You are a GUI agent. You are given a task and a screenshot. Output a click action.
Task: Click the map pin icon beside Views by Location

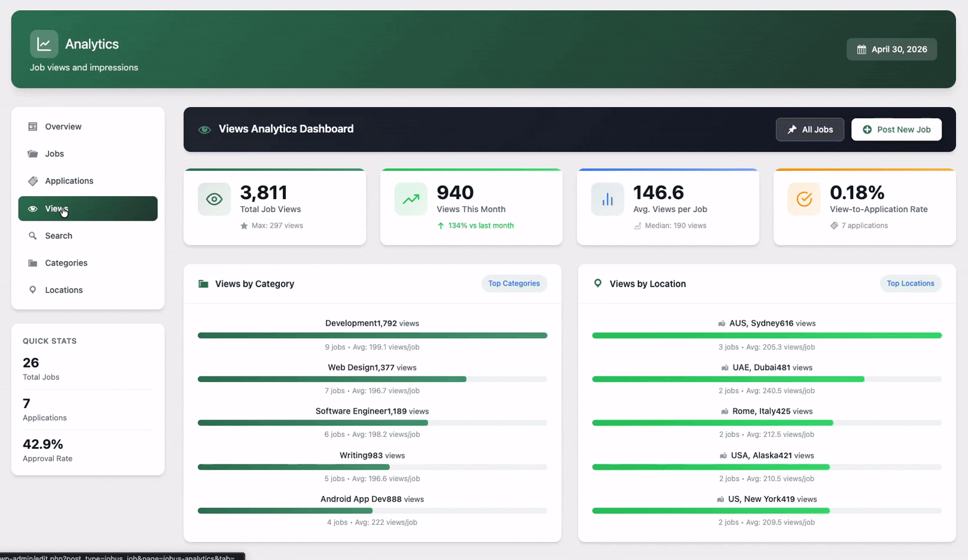point(597,283)
